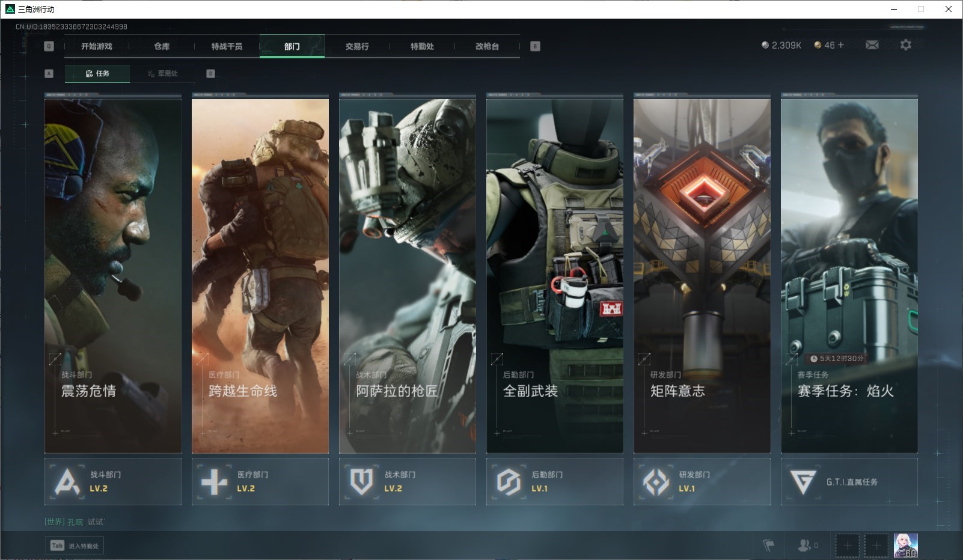This screenshot has width=963, height=560.
Task: Select the 任务 sub-tab
Action: (97, 73)
